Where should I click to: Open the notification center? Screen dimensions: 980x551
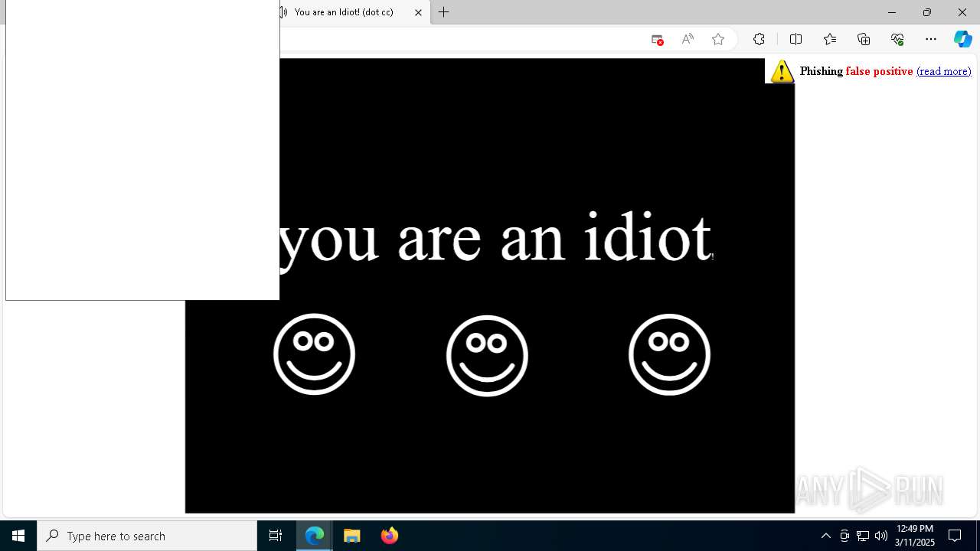tap(955, 536)
